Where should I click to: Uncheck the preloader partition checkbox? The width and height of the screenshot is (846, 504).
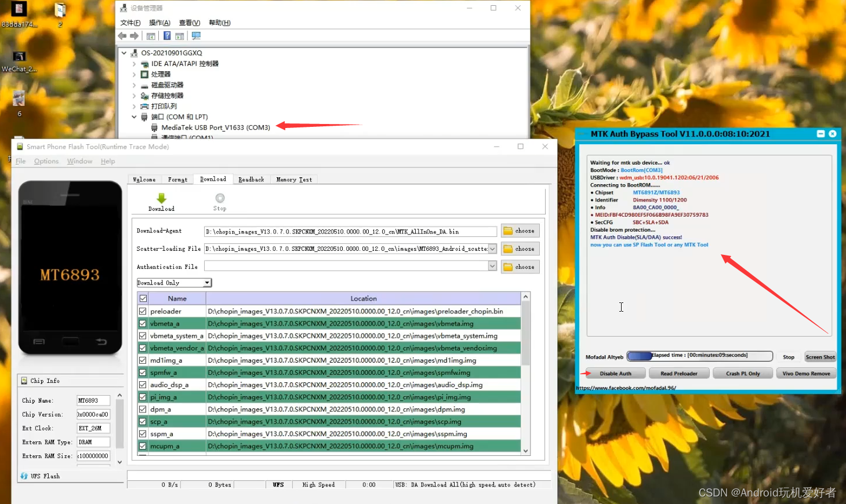[x=143, y=311]
